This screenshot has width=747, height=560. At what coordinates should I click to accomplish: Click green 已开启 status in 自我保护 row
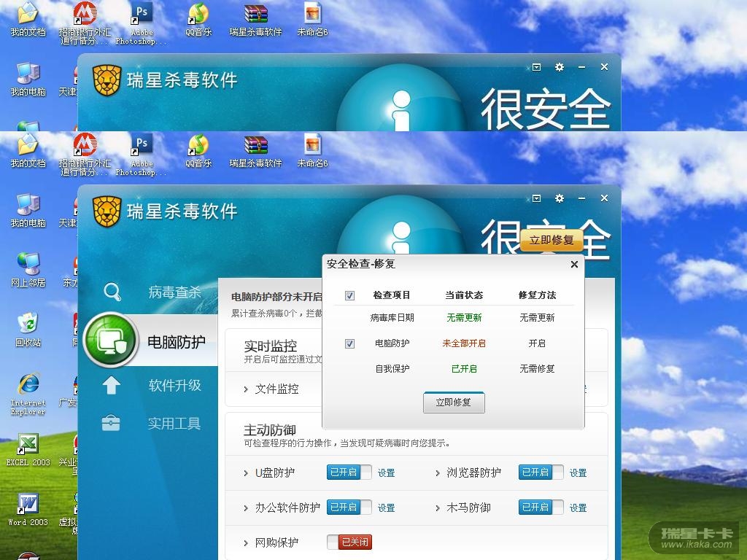coord(464,368)
